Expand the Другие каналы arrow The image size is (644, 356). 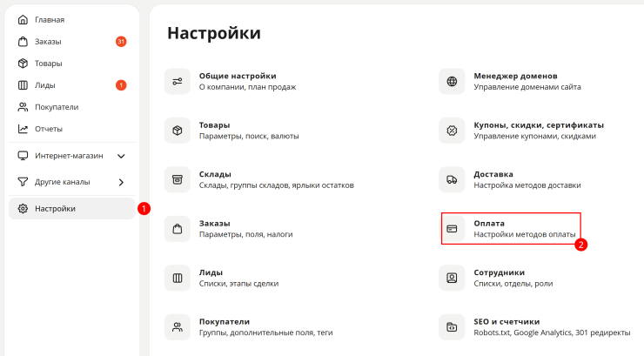coord(121,182)
